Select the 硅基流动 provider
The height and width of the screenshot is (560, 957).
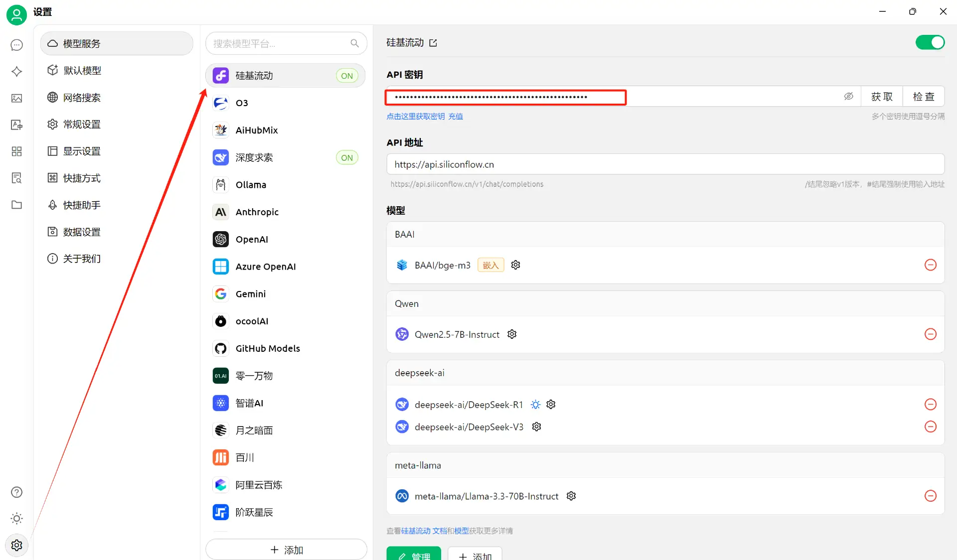point(286,76)
